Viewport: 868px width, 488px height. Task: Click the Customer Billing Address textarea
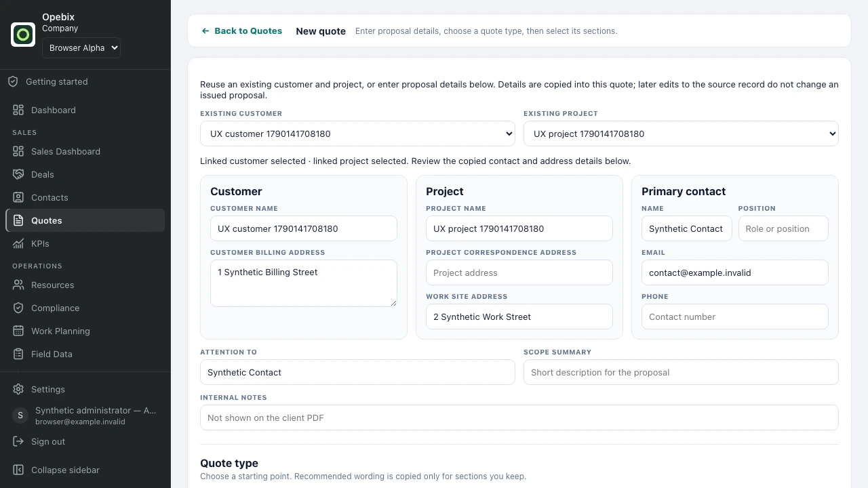pyautogui.click(x=304, y=283)
